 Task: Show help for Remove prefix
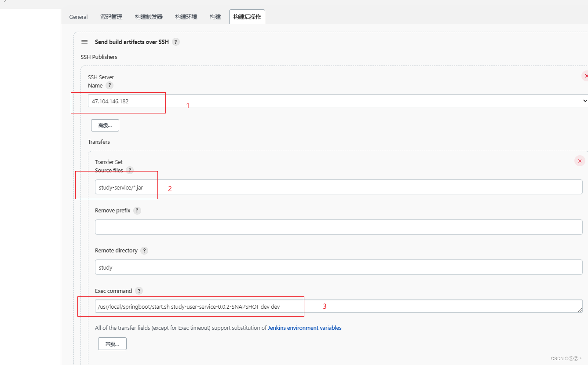(x=137, y=210)
